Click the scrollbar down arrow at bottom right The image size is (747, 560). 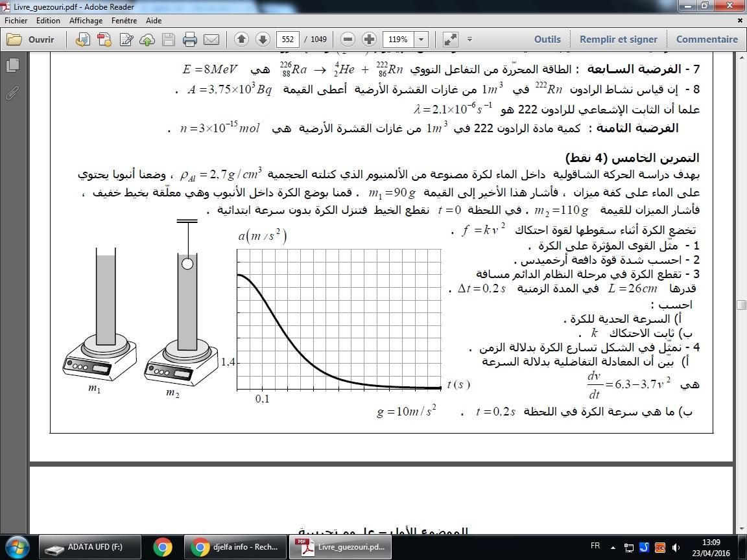(741, 529)
